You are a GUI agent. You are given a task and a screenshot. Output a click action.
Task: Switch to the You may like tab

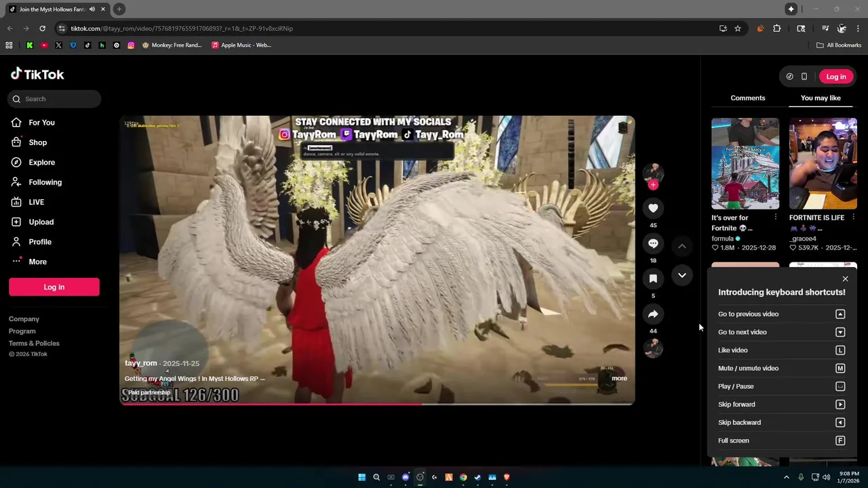[821, 98]
